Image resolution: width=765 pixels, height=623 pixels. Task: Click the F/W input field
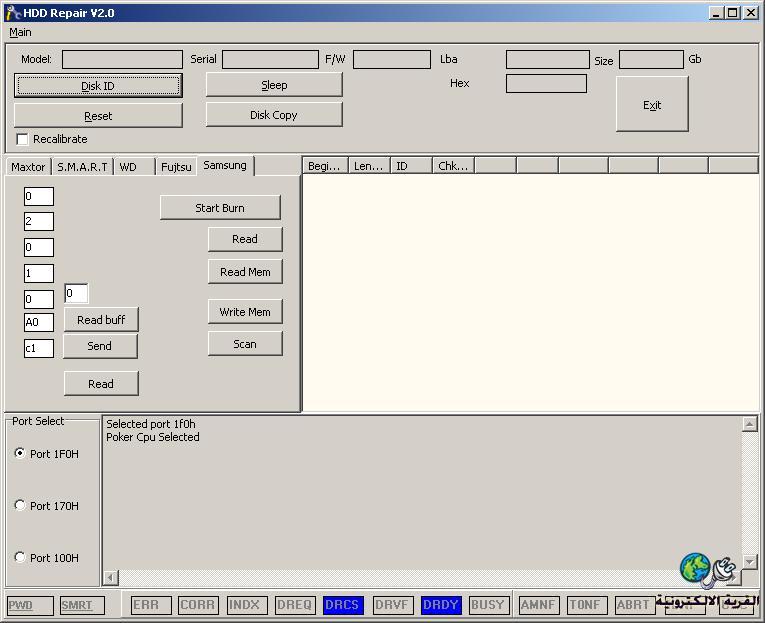(392, 60)
